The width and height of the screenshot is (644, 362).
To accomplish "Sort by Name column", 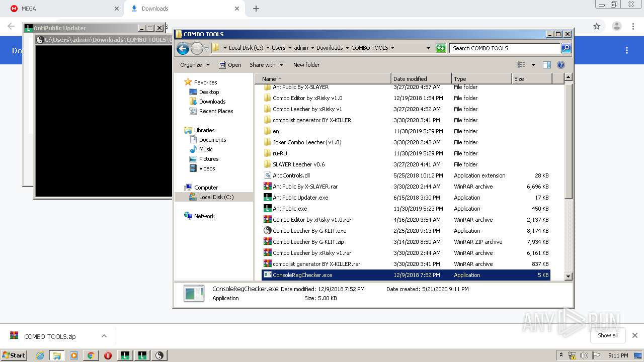I will 323,79.
